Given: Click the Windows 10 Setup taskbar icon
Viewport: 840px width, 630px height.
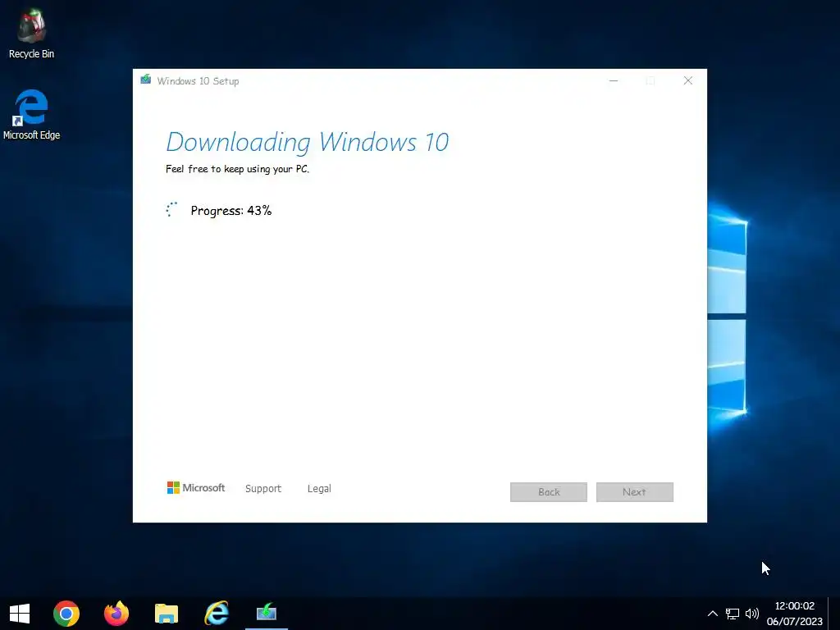Looking at the screenshot, I should coord(267,614).
